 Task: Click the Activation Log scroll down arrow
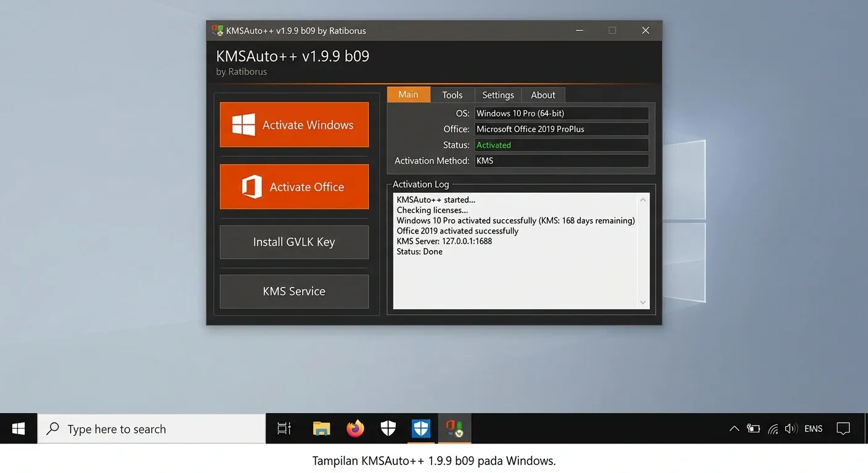(x=643, y=302)
